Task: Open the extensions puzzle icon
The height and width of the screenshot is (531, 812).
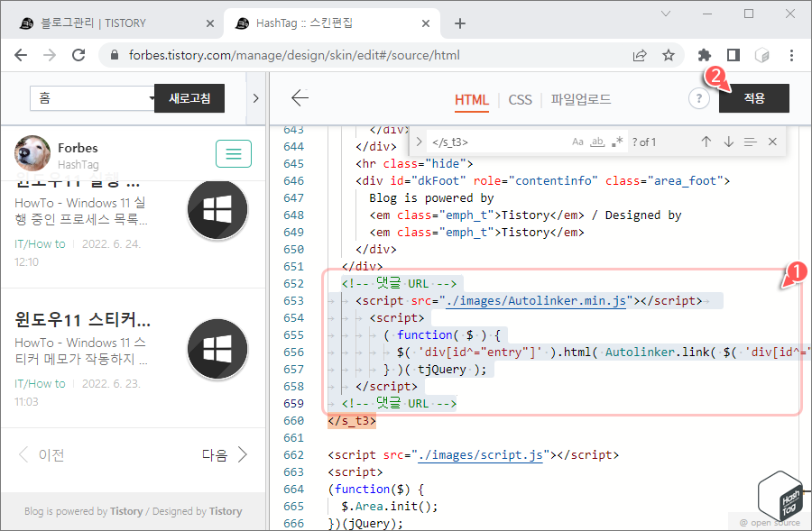Action: click(705, 55)
